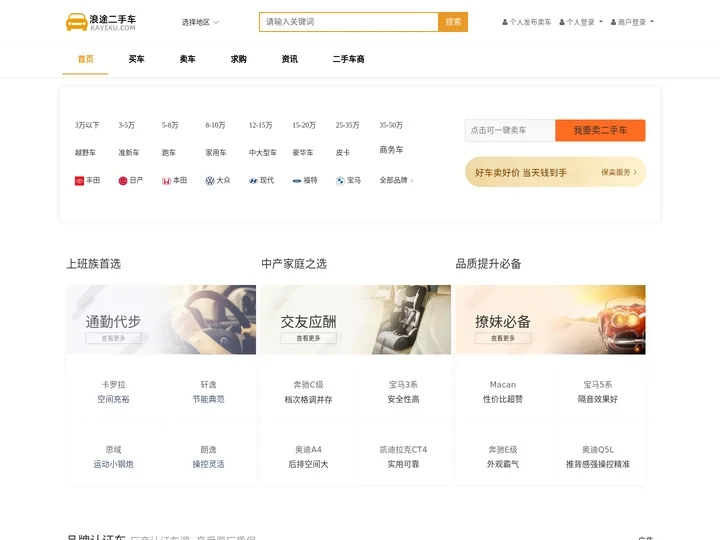Select the 家用车 category
Screen dimensions: 720x540
tap(216, 152)
